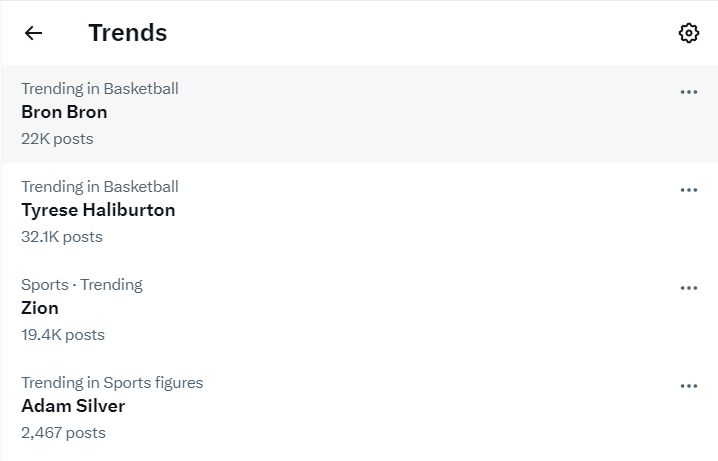
Task: Open the Tyrese Haliburton trend
Action: tap(98, 210)
